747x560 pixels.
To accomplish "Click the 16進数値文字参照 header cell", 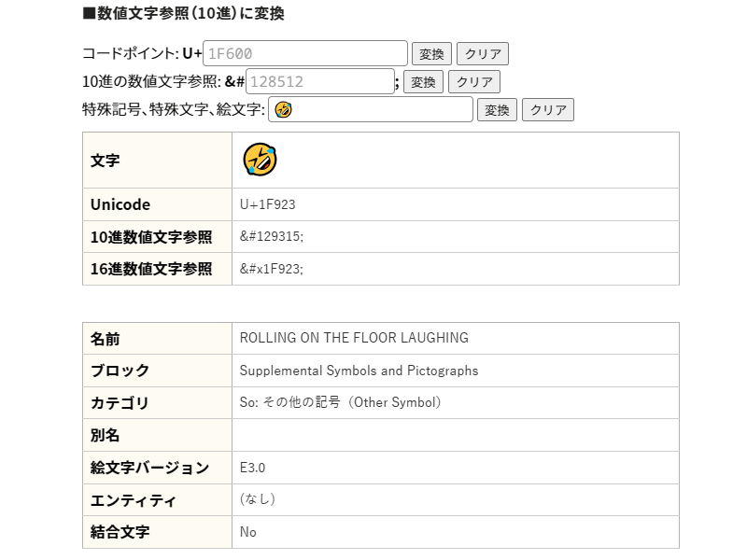I will click(157, 269).
